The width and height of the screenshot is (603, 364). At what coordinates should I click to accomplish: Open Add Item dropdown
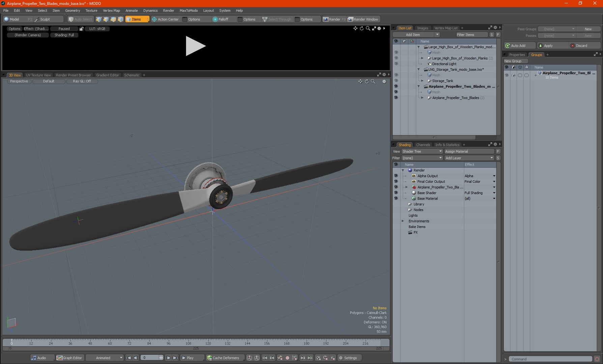tap(416, 35)
